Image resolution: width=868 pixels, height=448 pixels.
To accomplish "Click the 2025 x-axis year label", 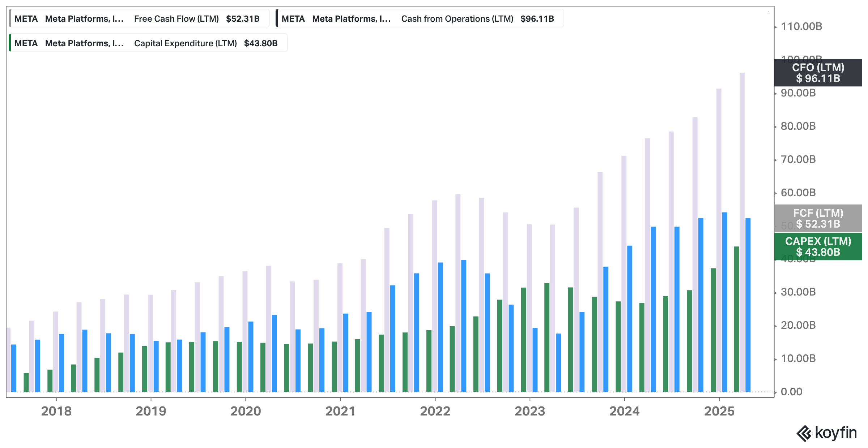I will point(719,411).
